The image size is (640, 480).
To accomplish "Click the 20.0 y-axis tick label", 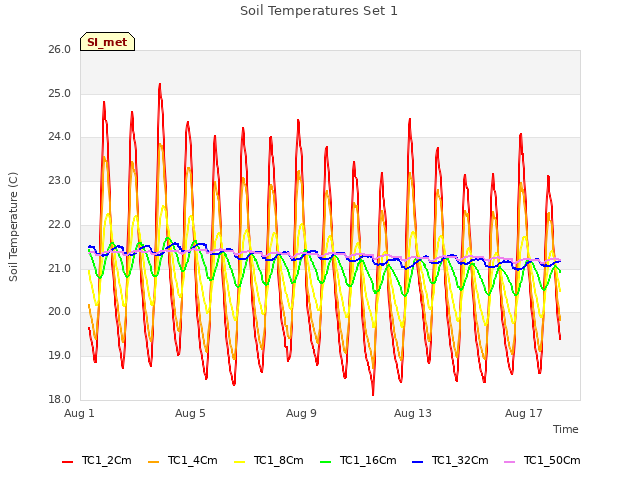I will [x=60, y=312].
